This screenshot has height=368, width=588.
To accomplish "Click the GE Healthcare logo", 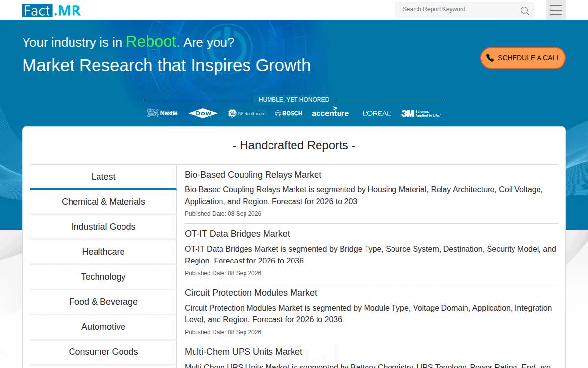I will [x=246, y=113].
